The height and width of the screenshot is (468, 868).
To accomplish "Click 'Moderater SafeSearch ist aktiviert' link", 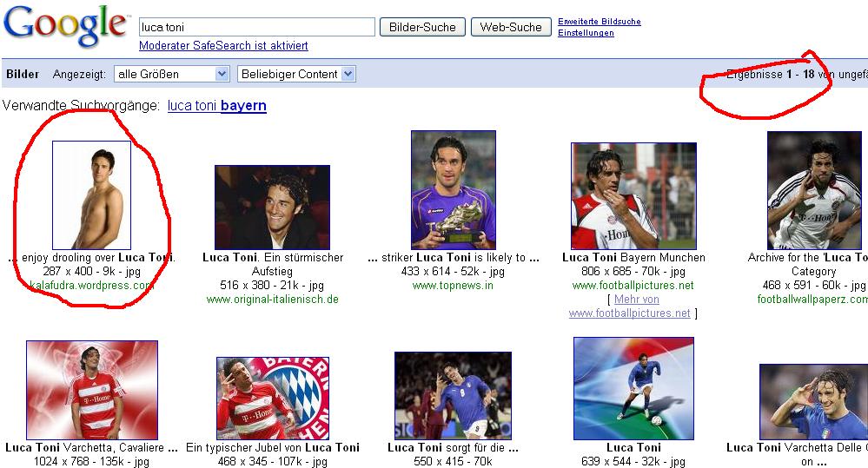I will (223, 46).
